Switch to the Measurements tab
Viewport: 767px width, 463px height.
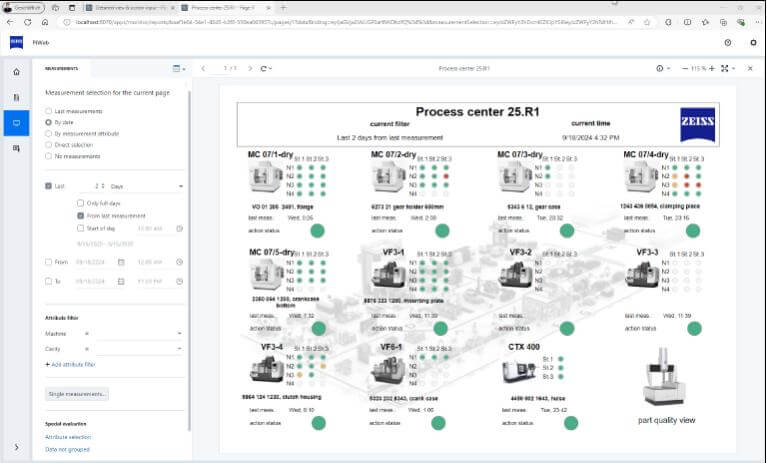(x=62, y=68)
